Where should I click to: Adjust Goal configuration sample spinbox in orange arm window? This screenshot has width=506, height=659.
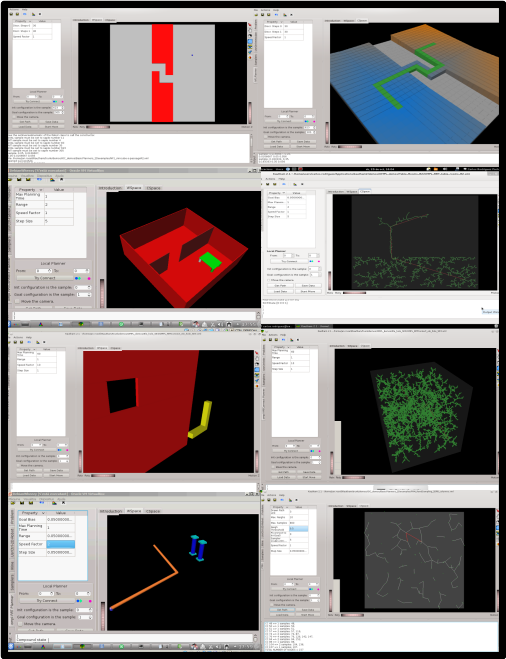85,617
